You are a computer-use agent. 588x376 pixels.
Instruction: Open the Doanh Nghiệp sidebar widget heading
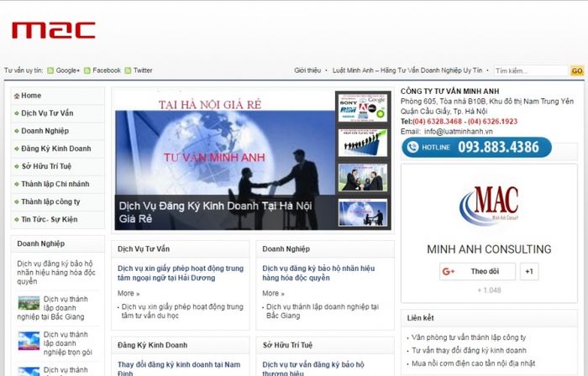[41, 243]
